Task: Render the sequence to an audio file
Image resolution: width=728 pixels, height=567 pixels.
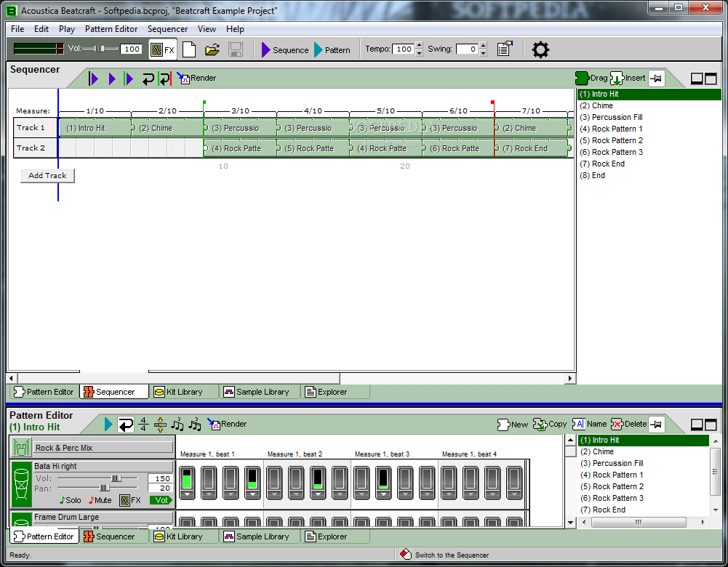Action: 197,78
